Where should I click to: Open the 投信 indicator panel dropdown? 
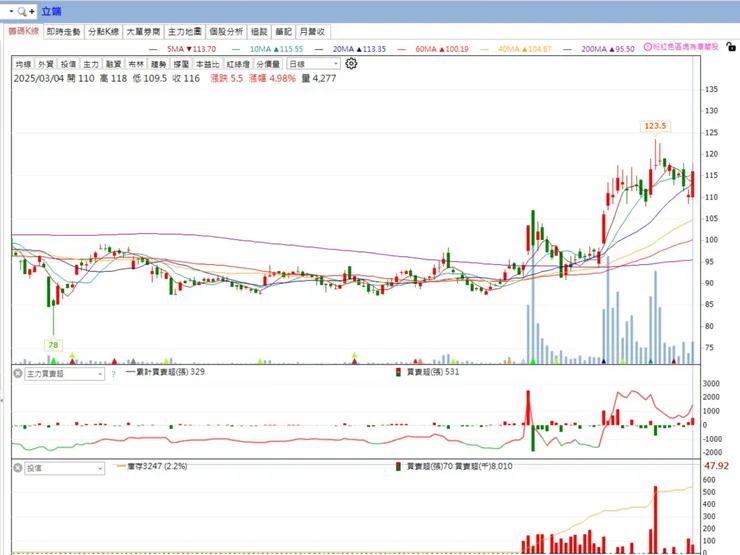click(64, 468)
